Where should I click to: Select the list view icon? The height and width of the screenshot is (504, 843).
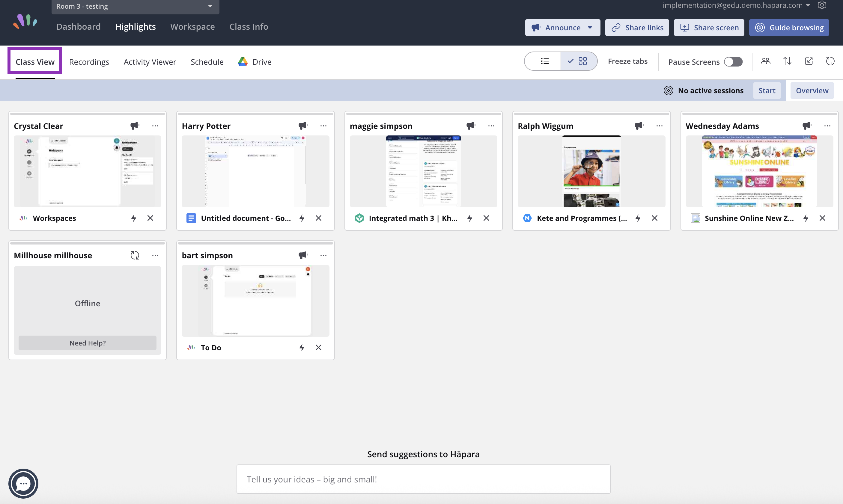pyautogui.click(x=544, y=61)
